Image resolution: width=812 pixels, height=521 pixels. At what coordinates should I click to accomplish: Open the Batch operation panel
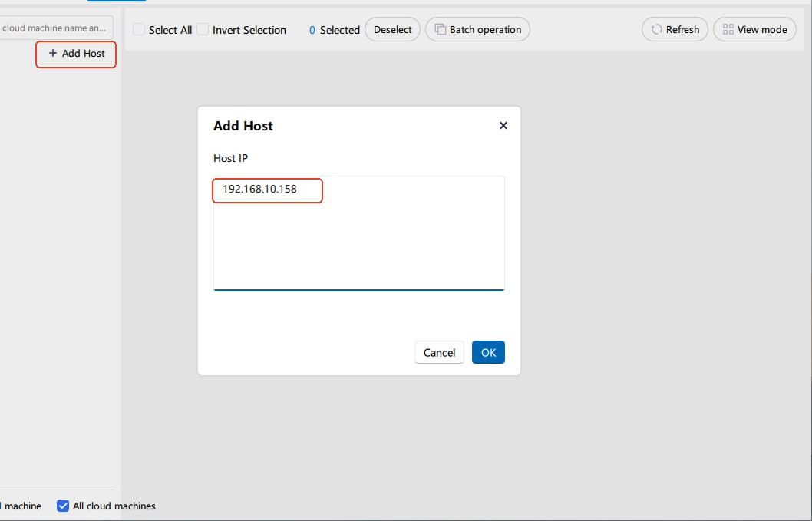[477, 29]
